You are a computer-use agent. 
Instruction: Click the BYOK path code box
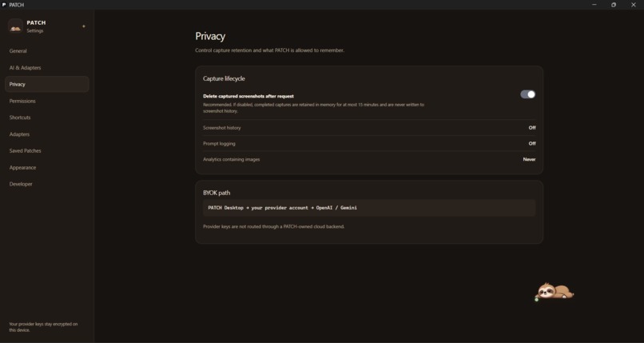coord(369,208)
